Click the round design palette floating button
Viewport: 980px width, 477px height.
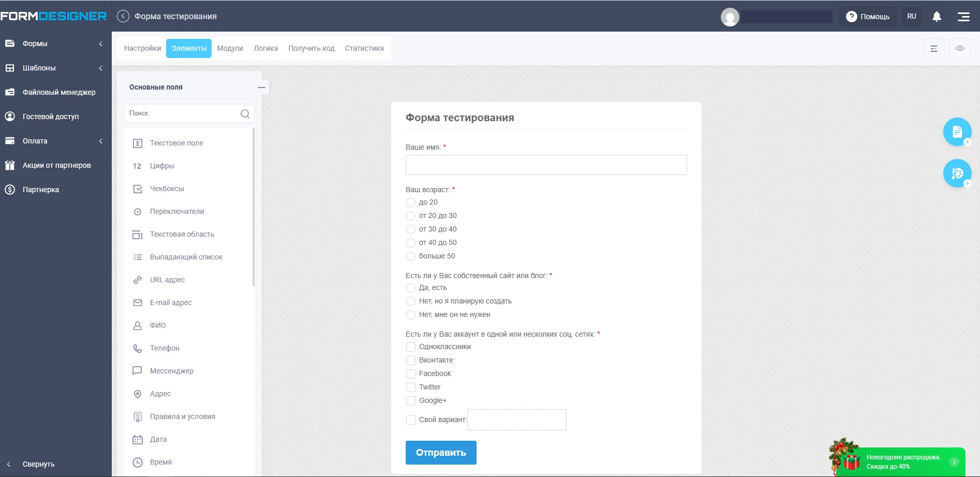coord(957,173)
